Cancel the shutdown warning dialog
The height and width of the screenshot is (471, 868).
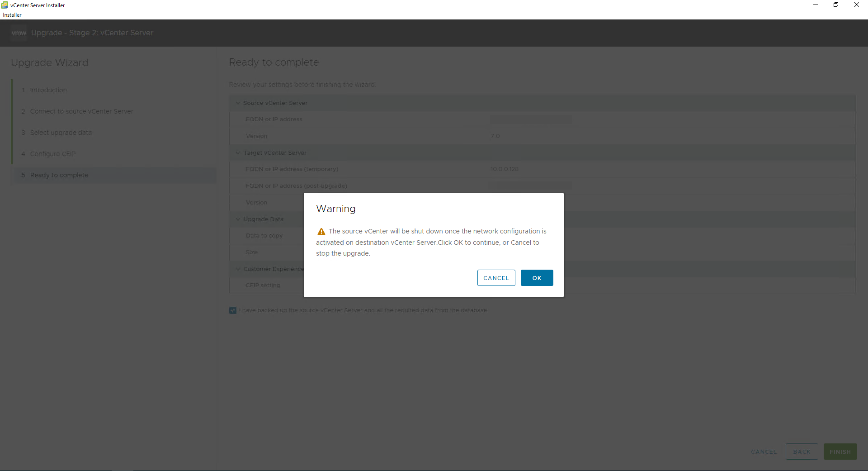496,278
